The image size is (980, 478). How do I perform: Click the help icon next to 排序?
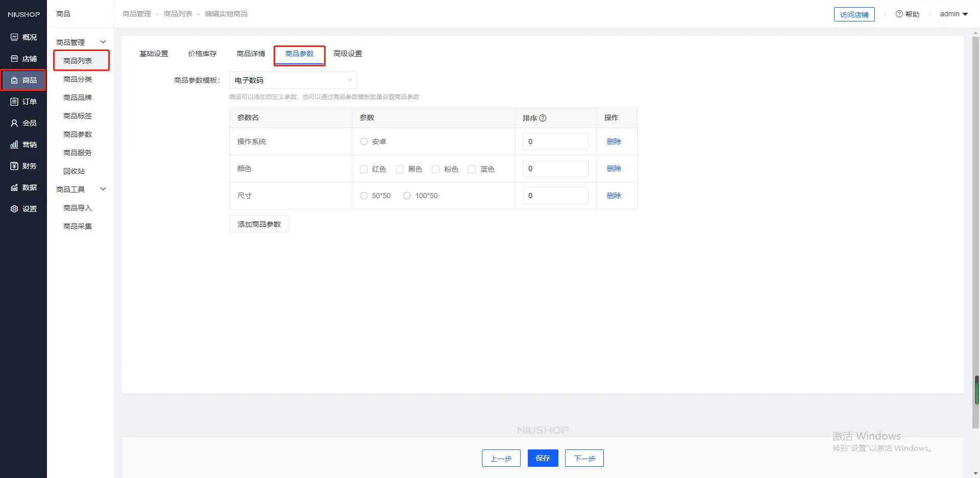pos(543,118)
